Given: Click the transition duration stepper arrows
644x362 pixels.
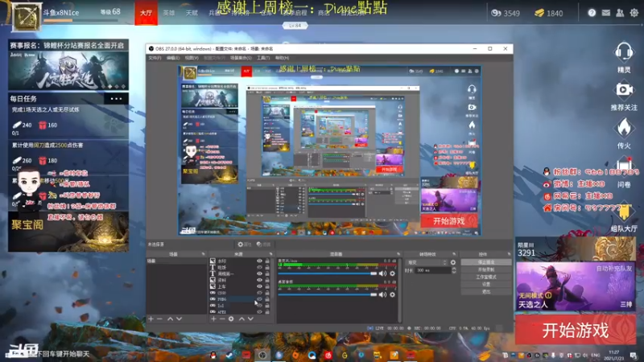Looking at the screenshot, I should pos(454,270).
